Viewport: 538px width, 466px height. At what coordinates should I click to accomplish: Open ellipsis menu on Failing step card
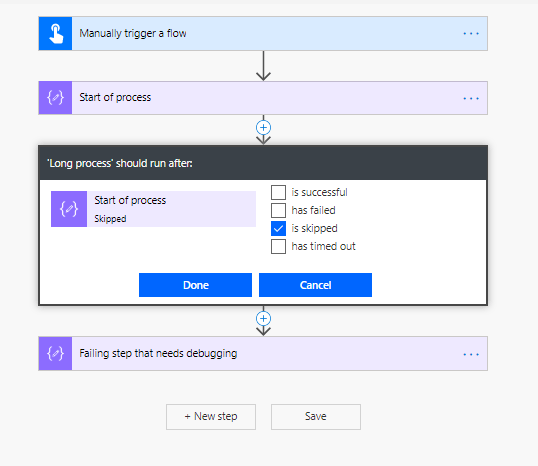pos(471,354)
